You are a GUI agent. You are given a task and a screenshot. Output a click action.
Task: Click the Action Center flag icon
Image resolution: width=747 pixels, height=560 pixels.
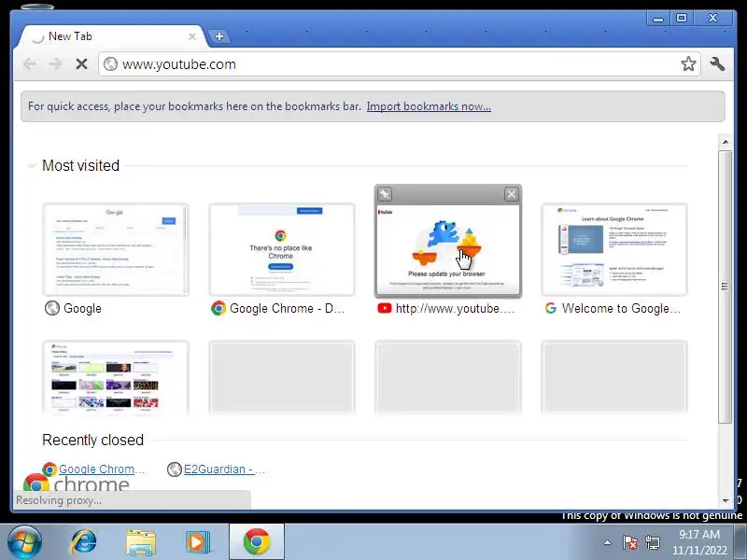tap(629, 542)
